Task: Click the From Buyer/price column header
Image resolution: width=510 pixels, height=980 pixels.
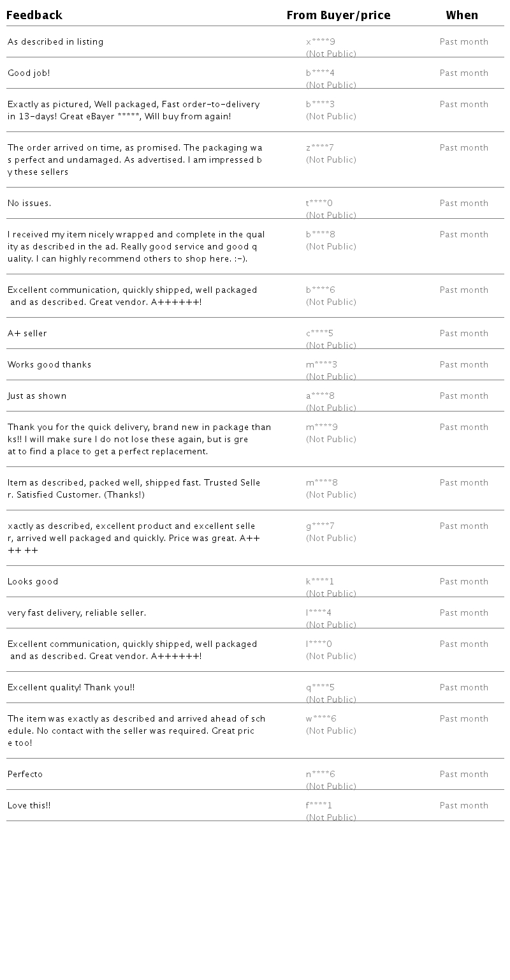Action: (338, 15)
